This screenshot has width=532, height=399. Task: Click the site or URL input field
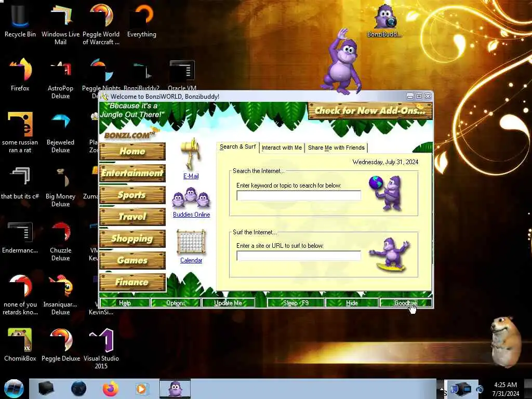(299, 256)
